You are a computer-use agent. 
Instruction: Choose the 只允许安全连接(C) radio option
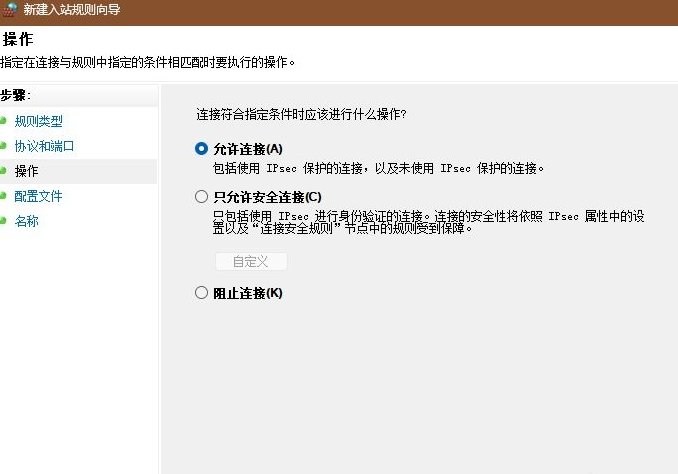click(x=202, y=197)
